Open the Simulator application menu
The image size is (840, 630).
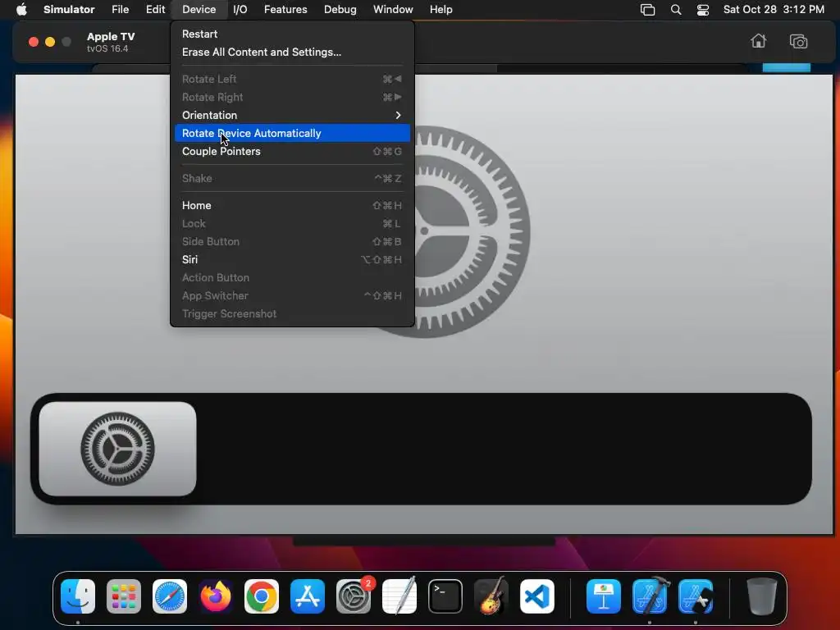pyautogui.click(x=69, y=9)
